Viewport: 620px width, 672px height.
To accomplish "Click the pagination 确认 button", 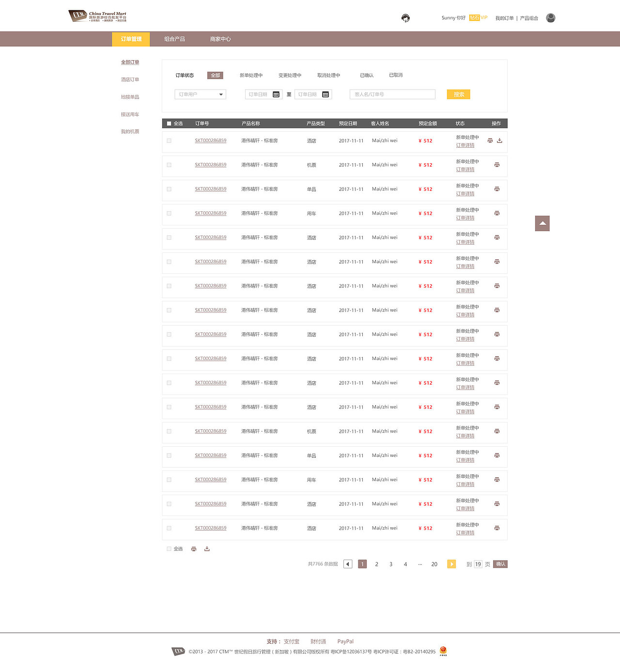I will point(500,564).
